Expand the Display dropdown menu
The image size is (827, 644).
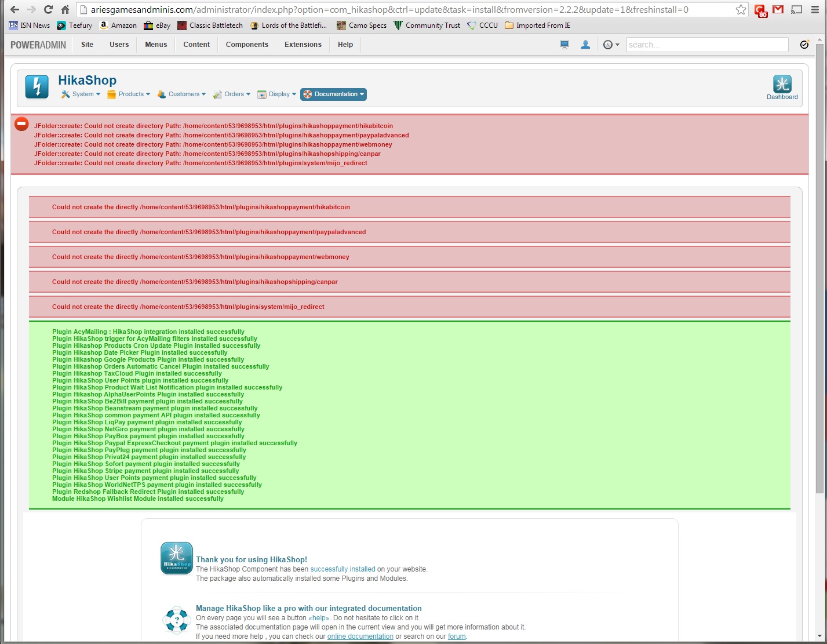[276, 94]
